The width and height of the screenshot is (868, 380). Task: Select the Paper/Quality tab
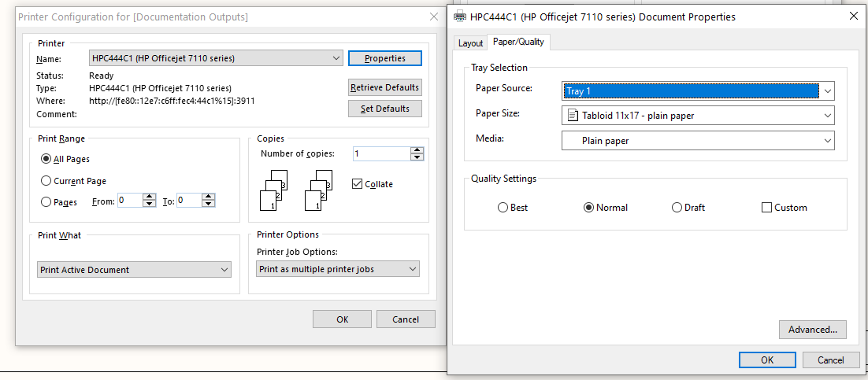click(518, 42)
